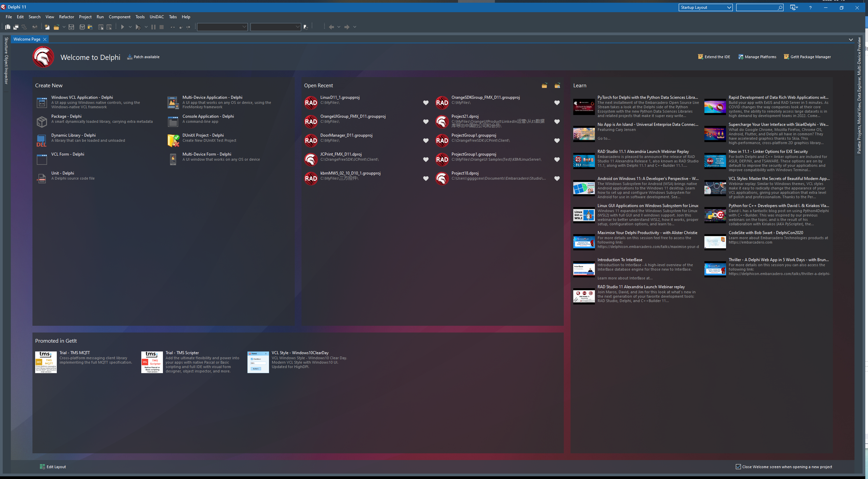Click the Pause toolbar icon

click(x=153, y=27)
